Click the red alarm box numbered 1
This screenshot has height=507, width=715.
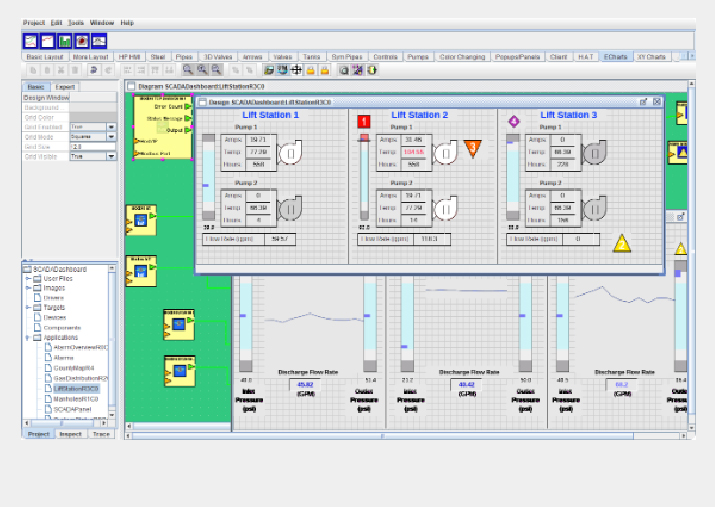click(x=363, y=121)
